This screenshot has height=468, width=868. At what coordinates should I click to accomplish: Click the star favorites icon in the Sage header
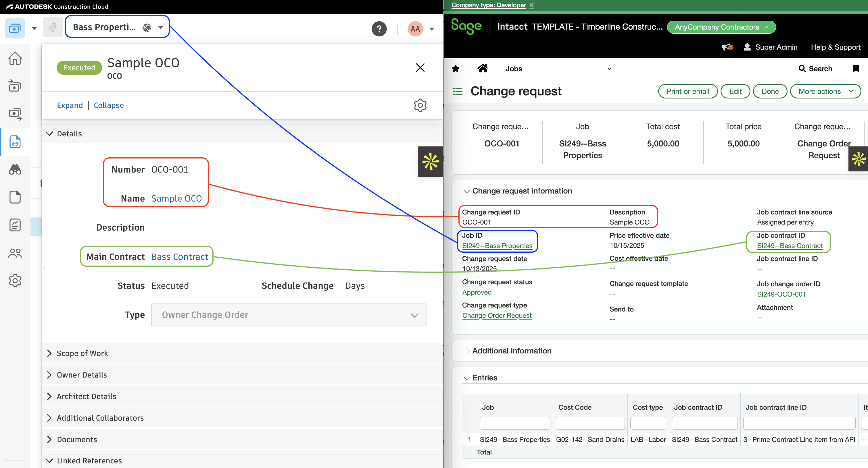[456, 68]
